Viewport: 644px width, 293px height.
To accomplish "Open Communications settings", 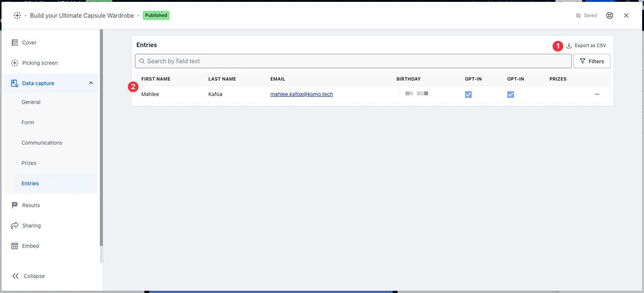I will [42, 143].
